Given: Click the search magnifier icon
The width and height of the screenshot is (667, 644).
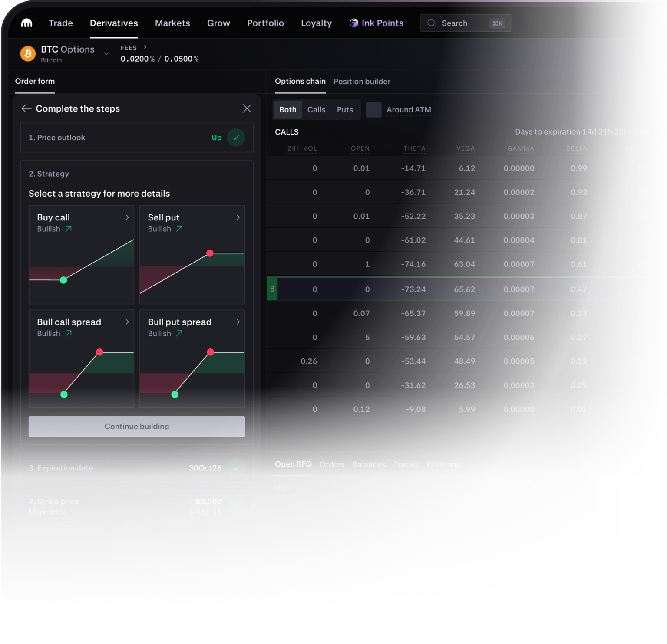Looking at the screenshot, I should click(x=431, y=23).
